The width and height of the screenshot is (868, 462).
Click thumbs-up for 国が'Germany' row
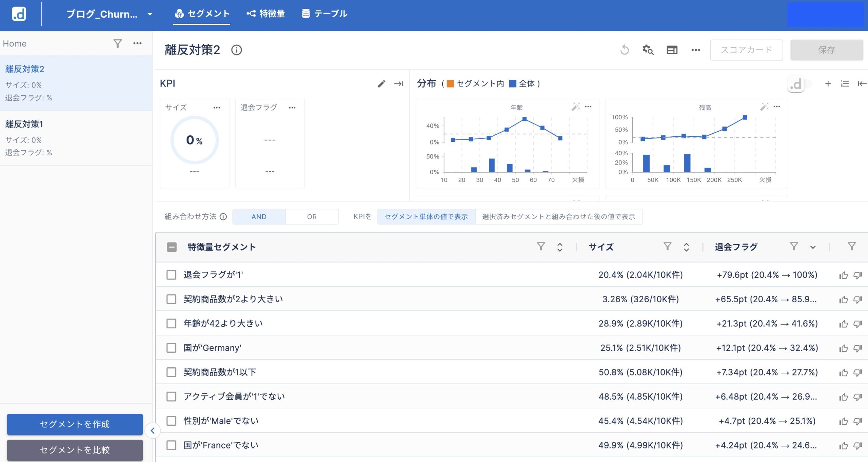[x=843, y=348]
